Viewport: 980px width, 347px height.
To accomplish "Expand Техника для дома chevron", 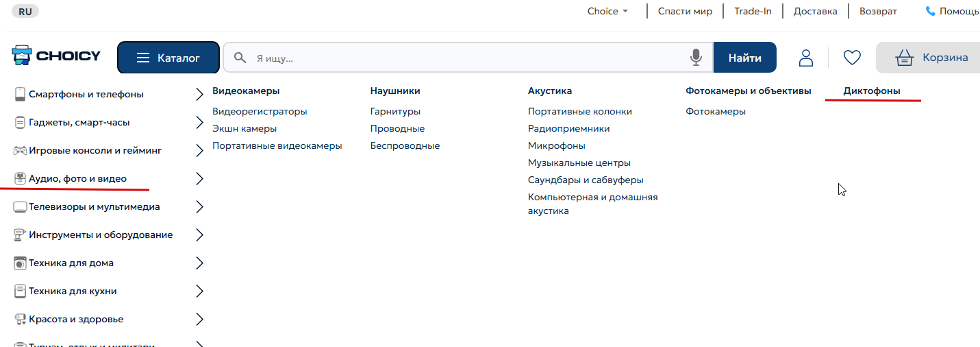I will [x=199, y=263].
